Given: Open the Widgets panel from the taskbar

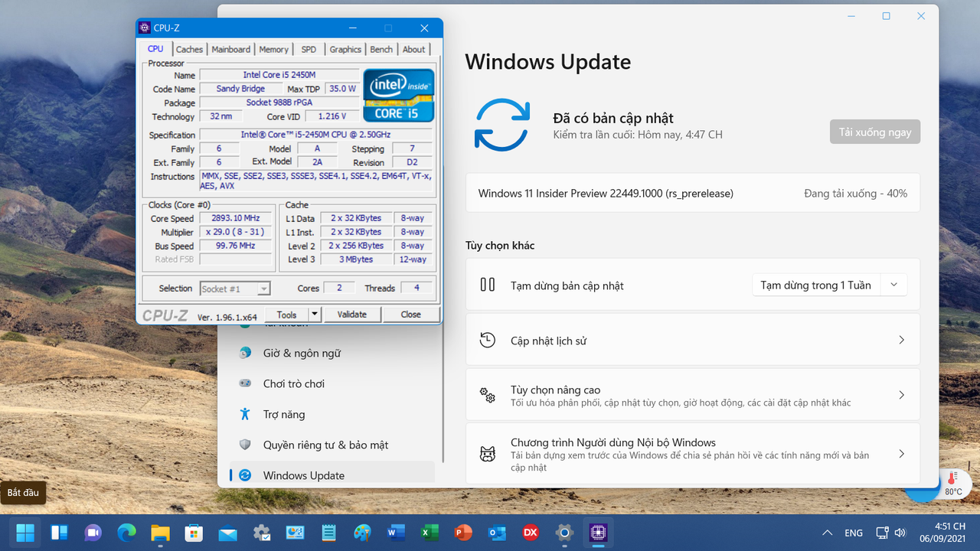Looking at the screenshot, I should 59,533.
